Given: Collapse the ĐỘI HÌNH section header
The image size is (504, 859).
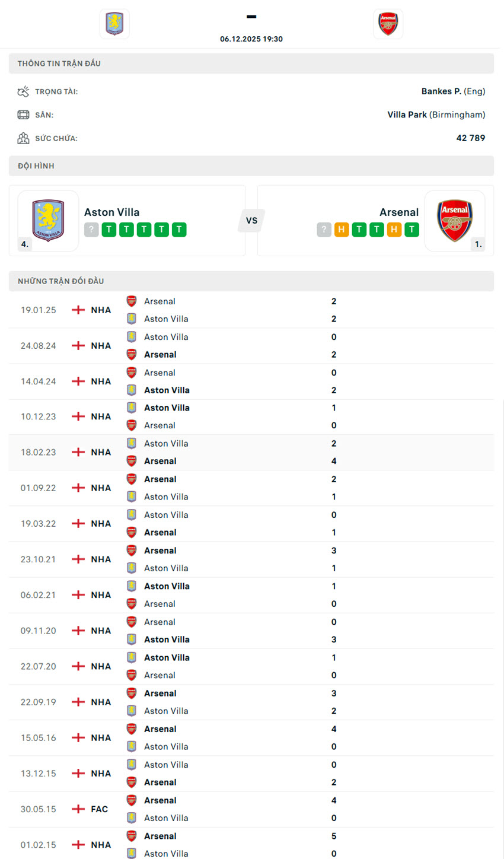Looking at the screenshot, I should (251, 166).
